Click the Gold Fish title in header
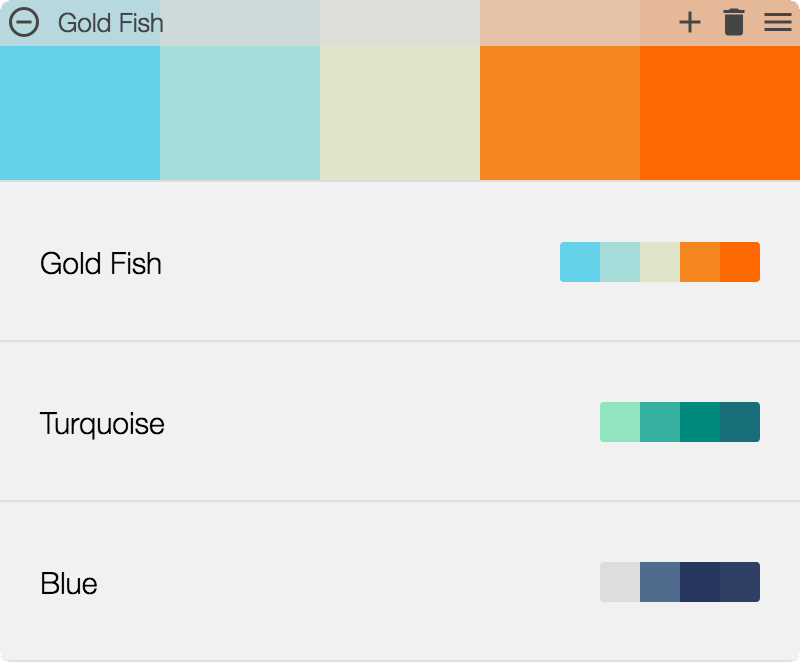 [110, 22]
